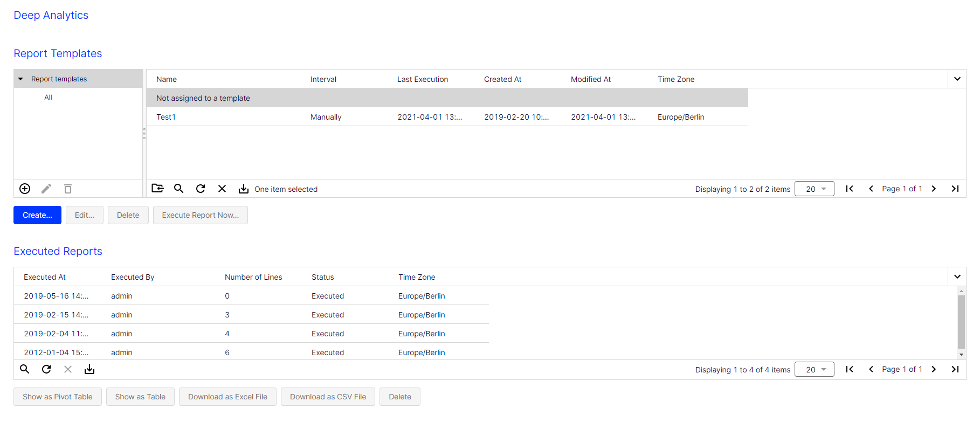Open page size dropdown in executed reports
Image resolution: width=980 pixels, height=422 pixels.
(x=815, y=370)
